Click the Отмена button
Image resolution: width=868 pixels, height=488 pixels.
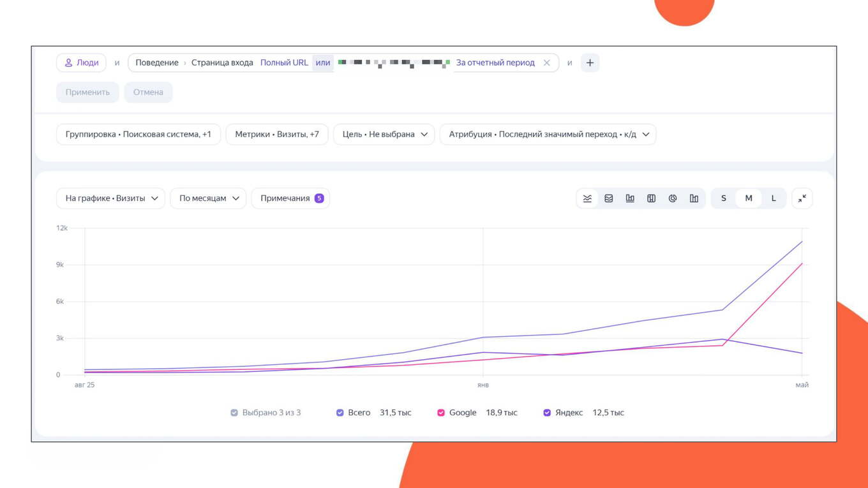[x=148, y=92]
